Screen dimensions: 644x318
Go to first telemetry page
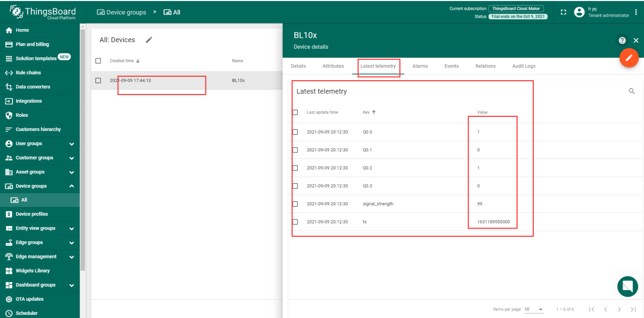[592, 309]
